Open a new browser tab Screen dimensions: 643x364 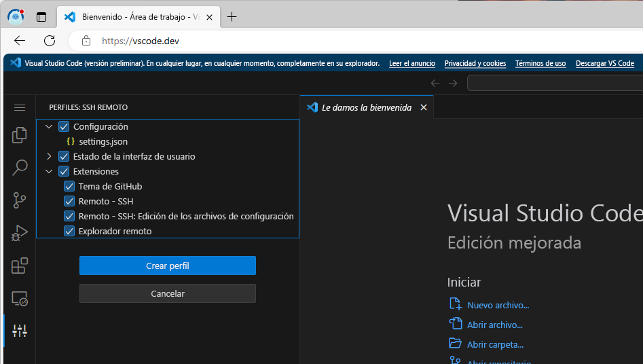[232, 17]
